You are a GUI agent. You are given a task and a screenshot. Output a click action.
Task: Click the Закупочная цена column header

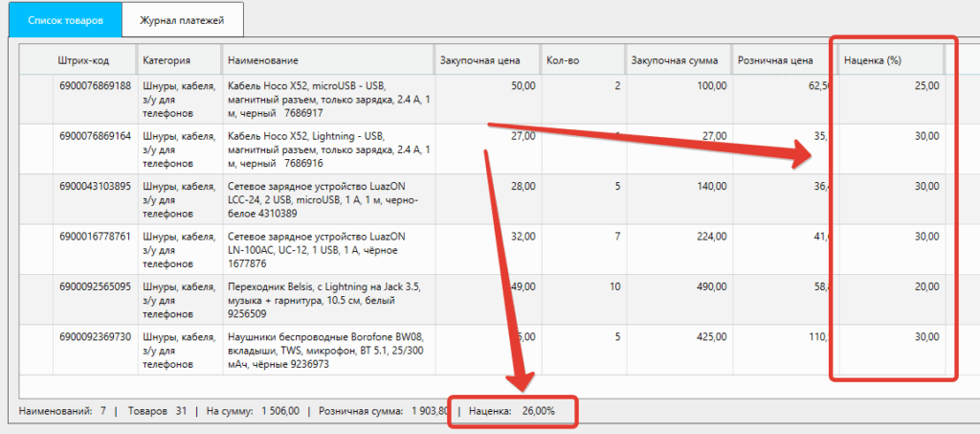[479, 60]
